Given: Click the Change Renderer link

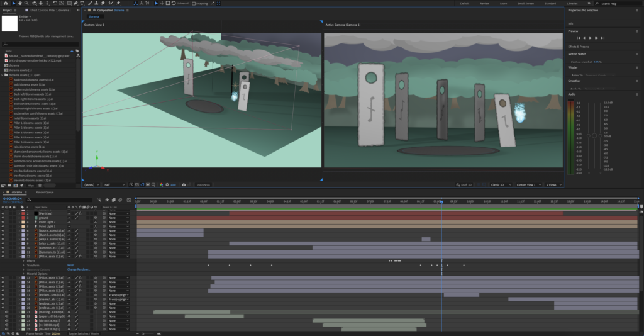Looking at the screenshot, I should click(x=79, y=269).
